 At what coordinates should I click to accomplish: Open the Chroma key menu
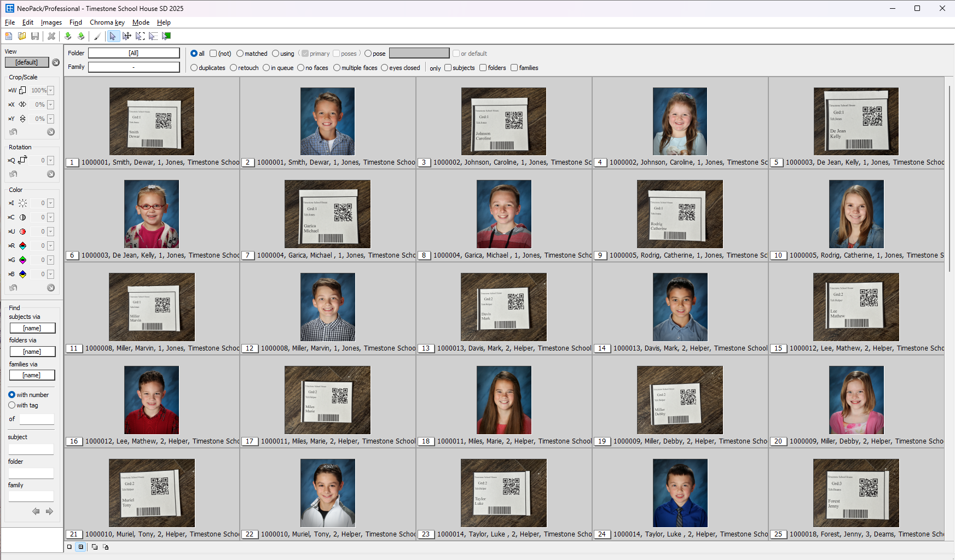pos(107,22)
